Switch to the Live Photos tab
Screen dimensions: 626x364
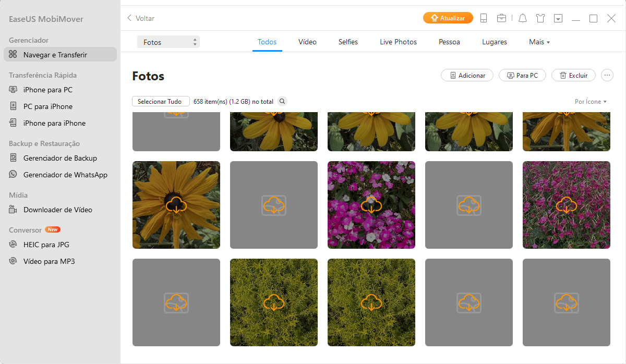398,42
